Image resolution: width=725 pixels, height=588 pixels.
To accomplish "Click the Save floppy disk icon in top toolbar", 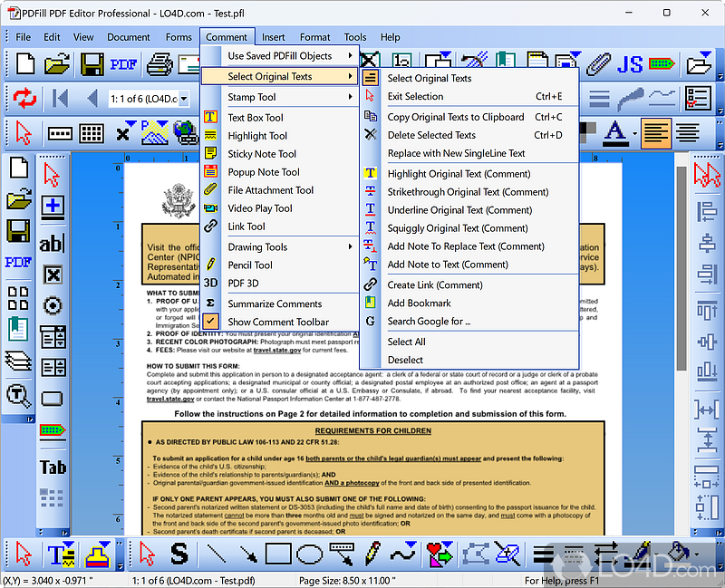I will pyautogui.click(x=92, y=63).
